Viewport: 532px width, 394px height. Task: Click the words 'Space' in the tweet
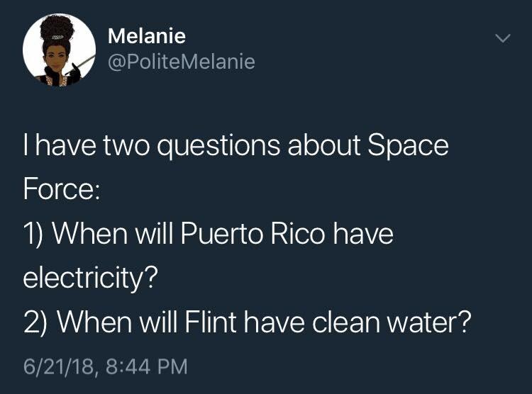pos(408,145)
